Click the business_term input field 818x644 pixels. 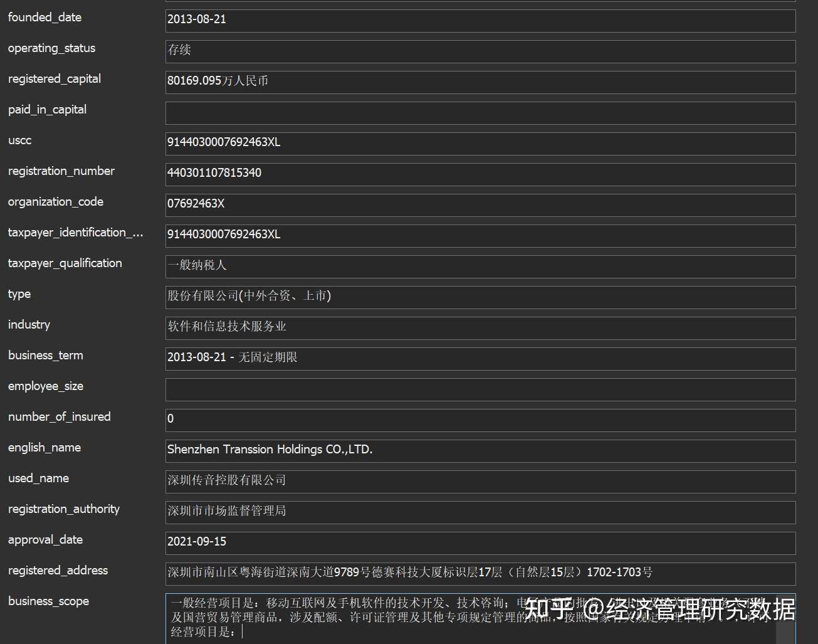point(480,358)
